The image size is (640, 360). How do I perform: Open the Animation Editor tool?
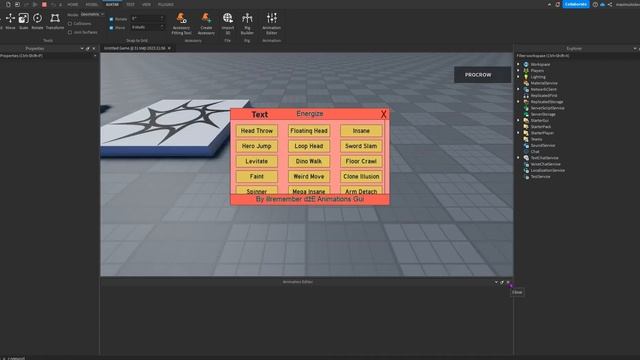coord(271,23)
